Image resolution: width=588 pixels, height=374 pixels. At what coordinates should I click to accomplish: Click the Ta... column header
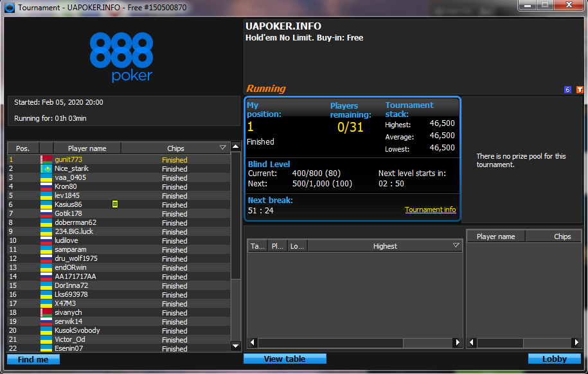(257, 246)
